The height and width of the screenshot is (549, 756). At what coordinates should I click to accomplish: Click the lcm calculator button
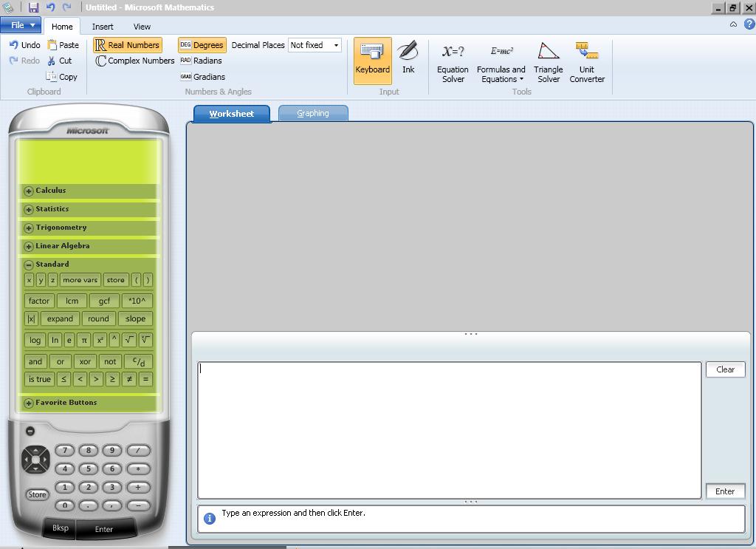pyautogui.click(x=72, y=301)
